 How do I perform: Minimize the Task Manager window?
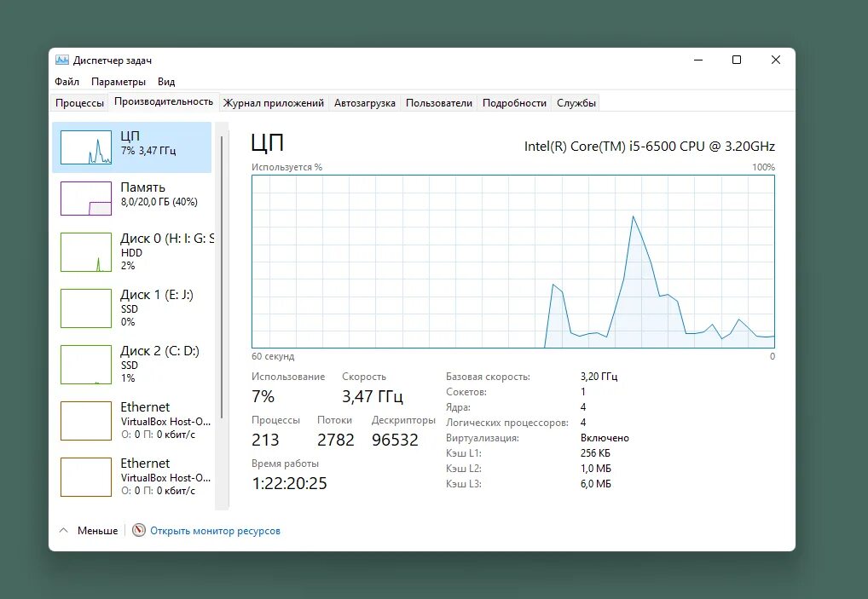[698, 60]
